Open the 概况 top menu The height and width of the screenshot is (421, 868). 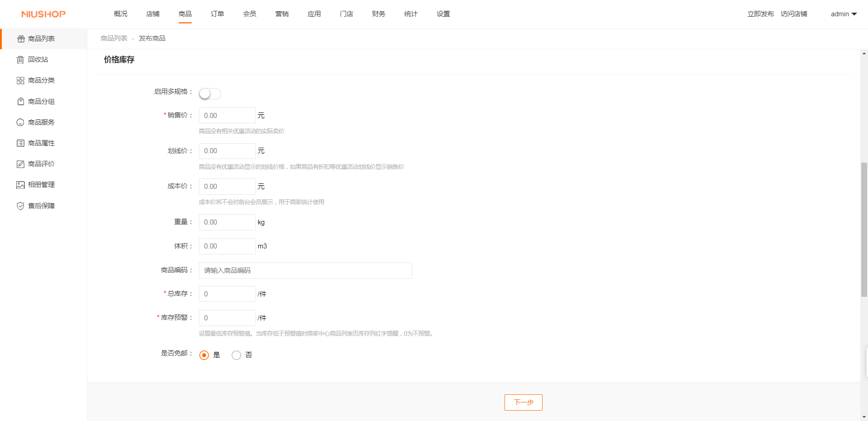pos(121,14)
